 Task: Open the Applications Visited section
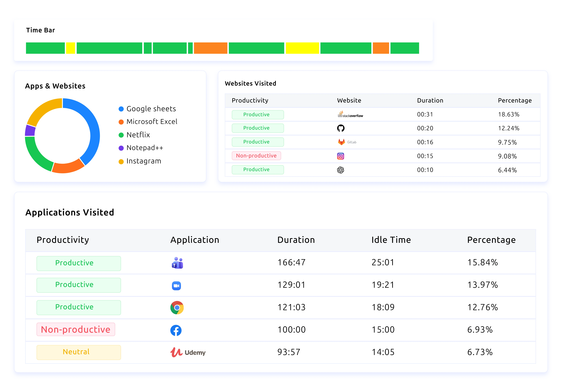point(70,212)
